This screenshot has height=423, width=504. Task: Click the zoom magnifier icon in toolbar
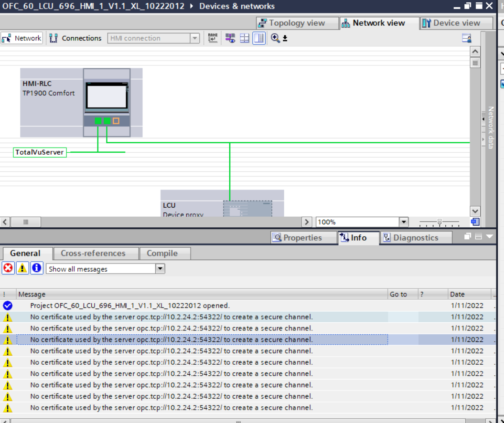pyautogui.click(x=276, y=38)
